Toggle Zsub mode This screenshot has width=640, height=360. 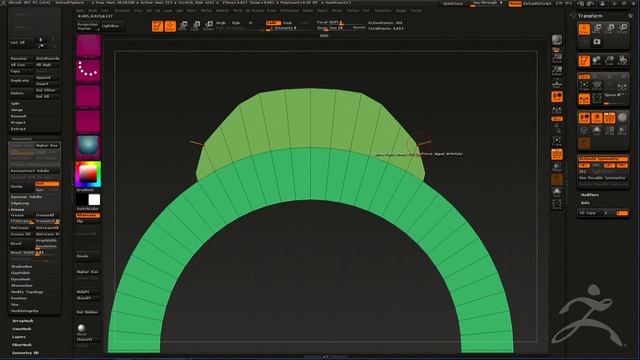[x=287, y=23]
